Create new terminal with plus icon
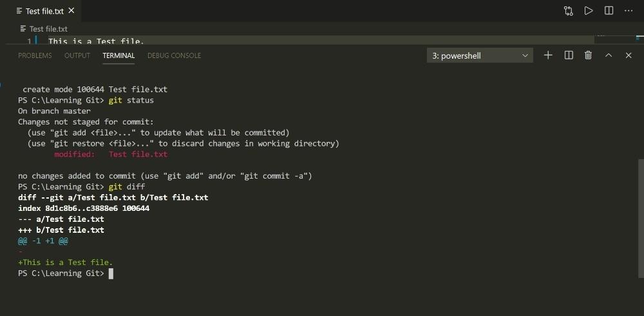 [548, 55]
